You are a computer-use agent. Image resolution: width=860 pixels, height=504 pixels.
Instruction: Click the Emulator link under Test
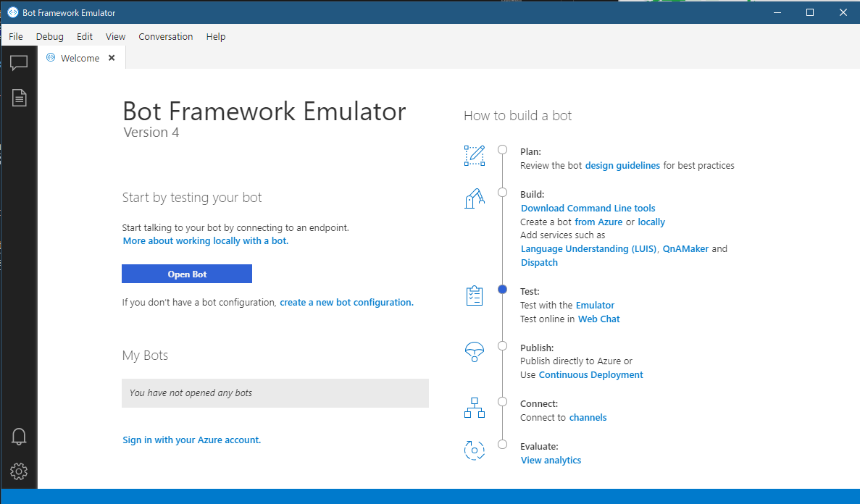point(595,306)
